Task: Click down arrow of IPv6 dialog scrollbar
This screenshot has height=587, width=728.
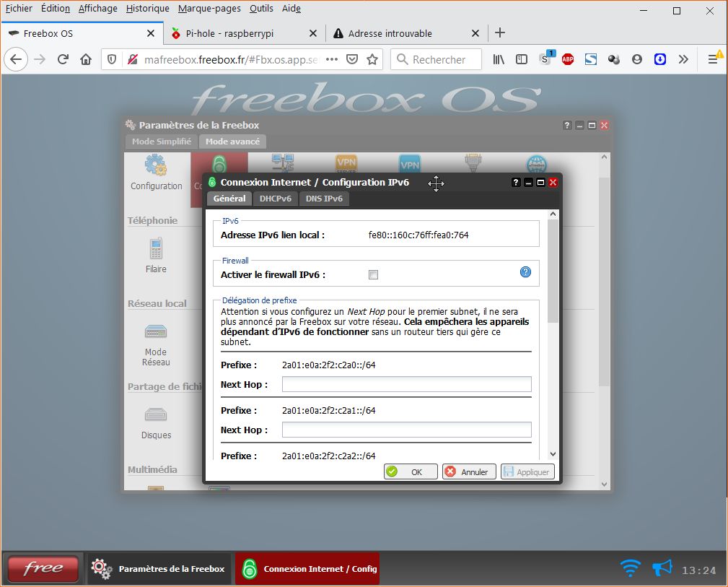Action: [553, 454]
